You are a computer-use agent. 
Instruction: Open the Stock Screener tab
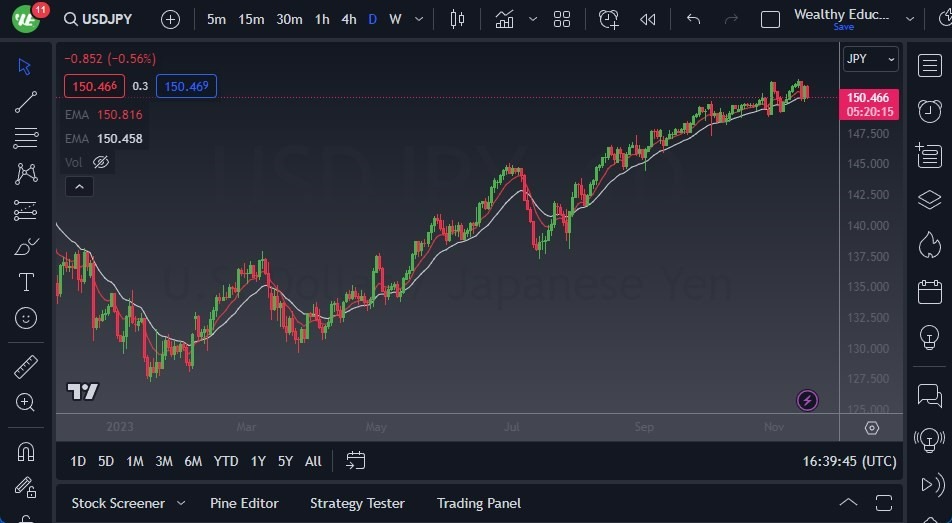pyautogui.click(x=118, y=503)
